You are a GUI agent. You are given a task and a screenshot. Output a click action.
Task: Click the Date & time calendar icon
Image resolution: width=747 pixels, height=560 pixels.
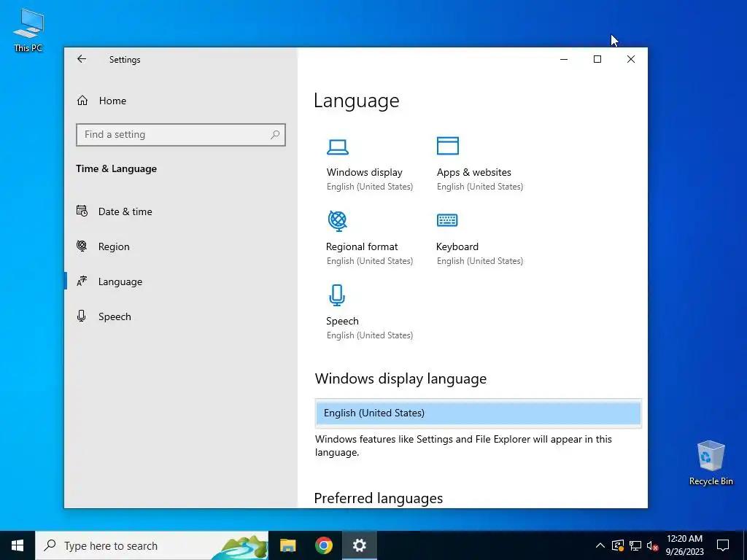point(82,211)
